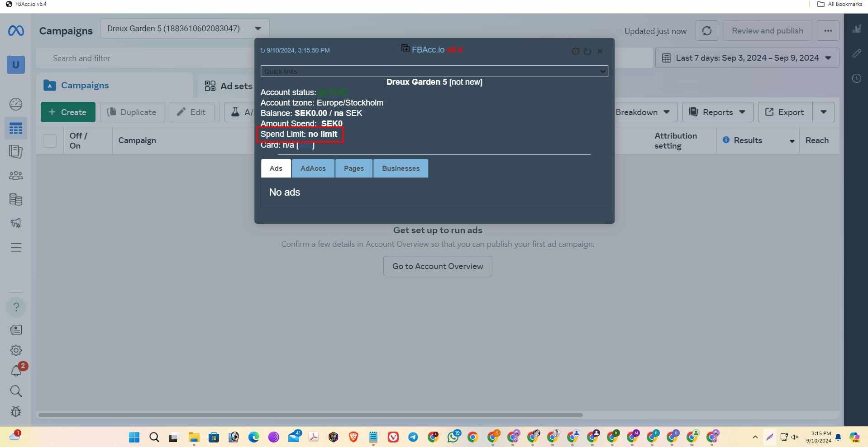Open the Search magnifier in left sidebar
The width and height of the screenshot is (868, 447).
(x=16, y=391)
